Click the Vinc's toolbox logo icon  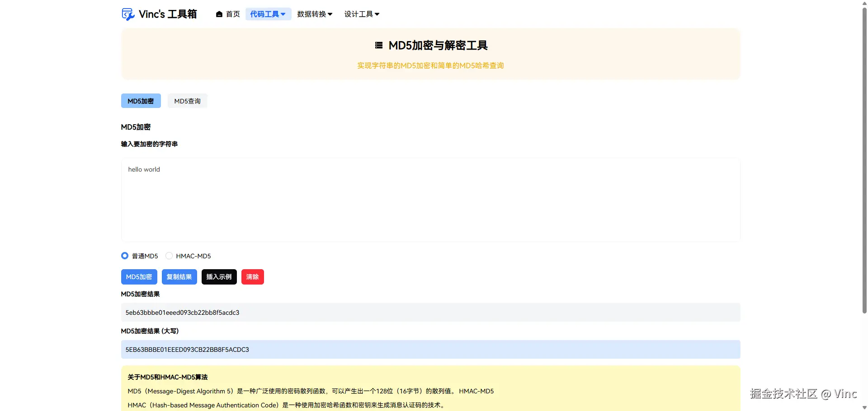(128, 14)
